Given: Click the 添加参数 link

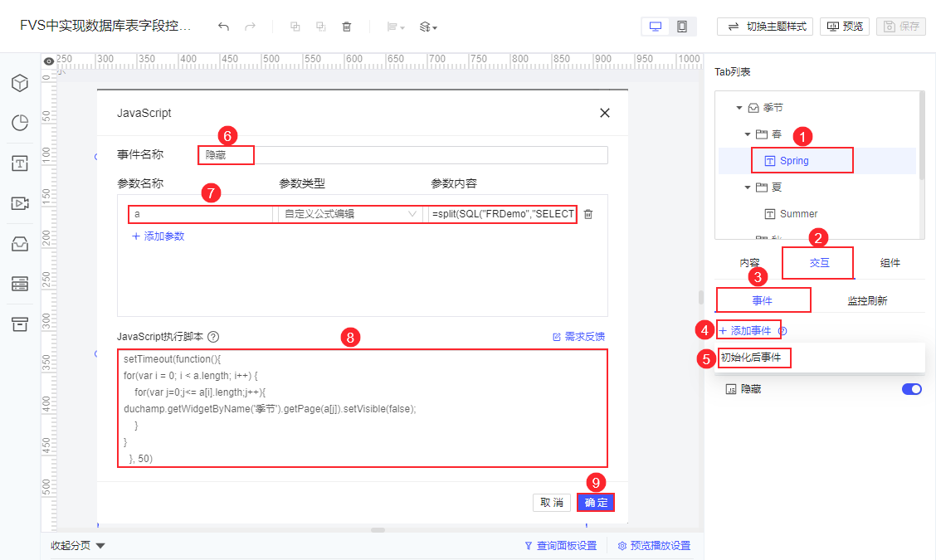Looking at the screenshot, I should [158, 236].
